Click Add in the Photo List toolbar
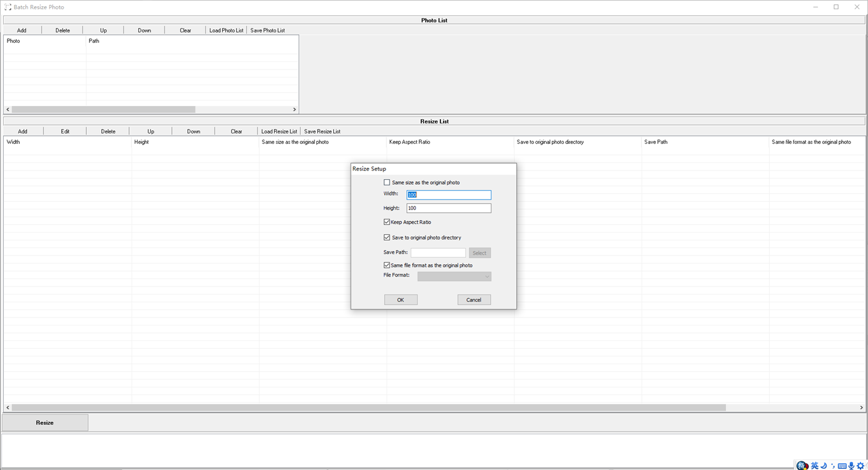Viewport: 868px width, 470px height. click(x=22, y=30)
